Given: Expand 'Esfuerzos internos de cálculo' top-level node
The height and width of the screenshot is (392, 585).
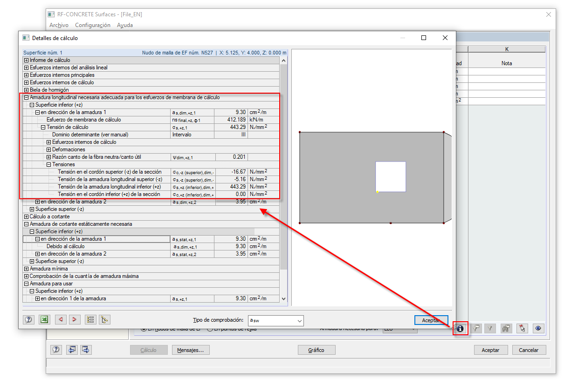Looking at the screenshot, I should pos(26,82).
